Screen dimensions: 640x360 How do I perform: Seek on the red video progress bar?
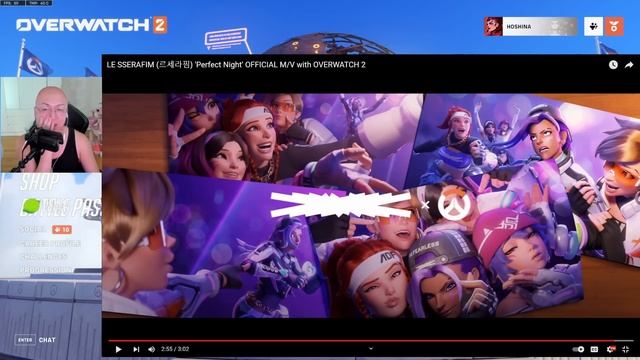pos(371,340)
